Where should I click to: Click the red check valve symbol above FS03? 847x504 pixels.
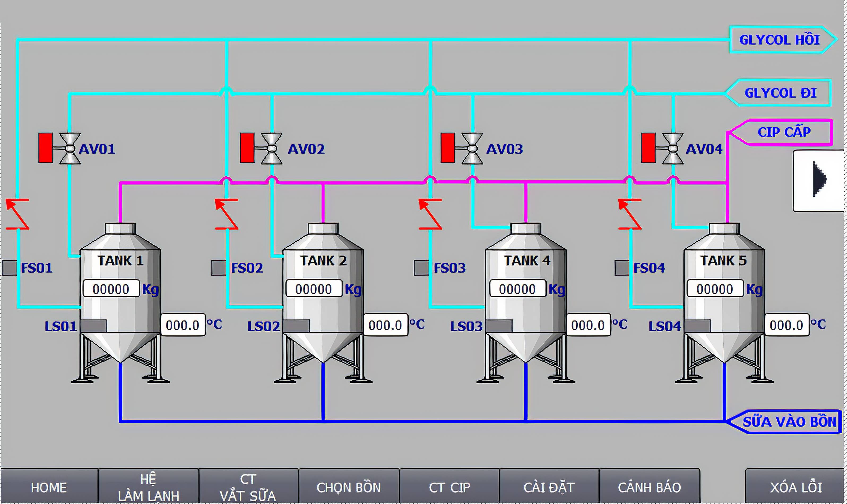pyautogui.click(x=430, y=214)
